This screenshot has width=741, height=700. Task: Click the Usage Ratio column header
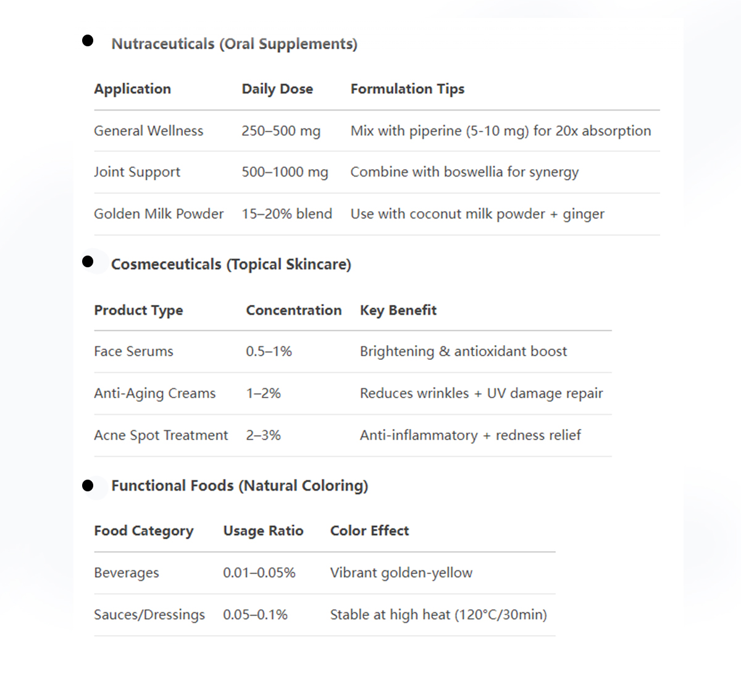[263, 531]
